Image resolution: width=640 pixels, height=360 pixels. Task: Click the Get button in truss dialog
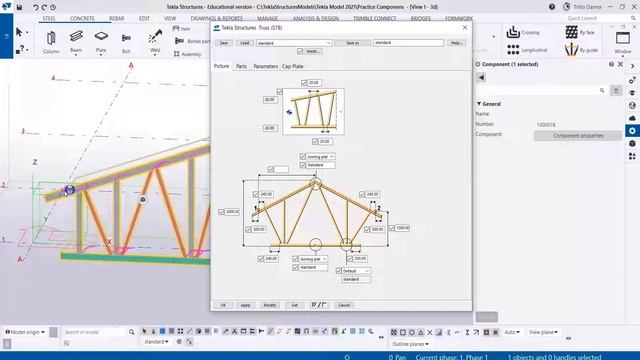tap(294, 305)
